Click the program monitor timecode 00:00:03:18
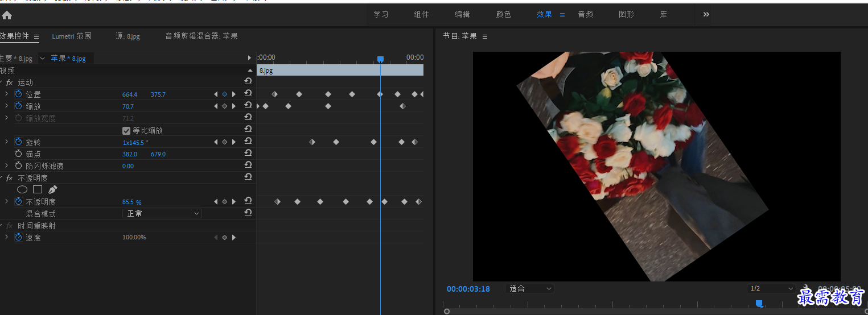This screenshot has height=315, width=868. pyautogui.click(x=468, y=289)
